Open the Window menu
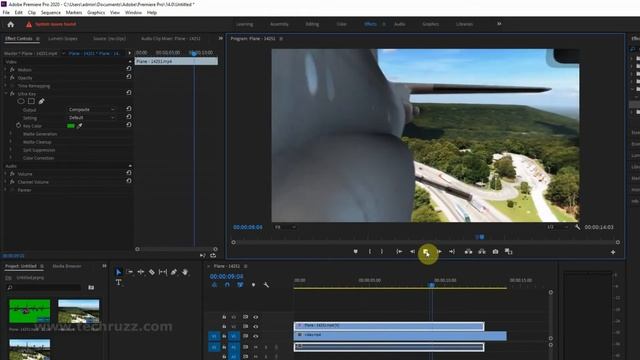This screenshot has height=360, width=640. click(133, 13)
